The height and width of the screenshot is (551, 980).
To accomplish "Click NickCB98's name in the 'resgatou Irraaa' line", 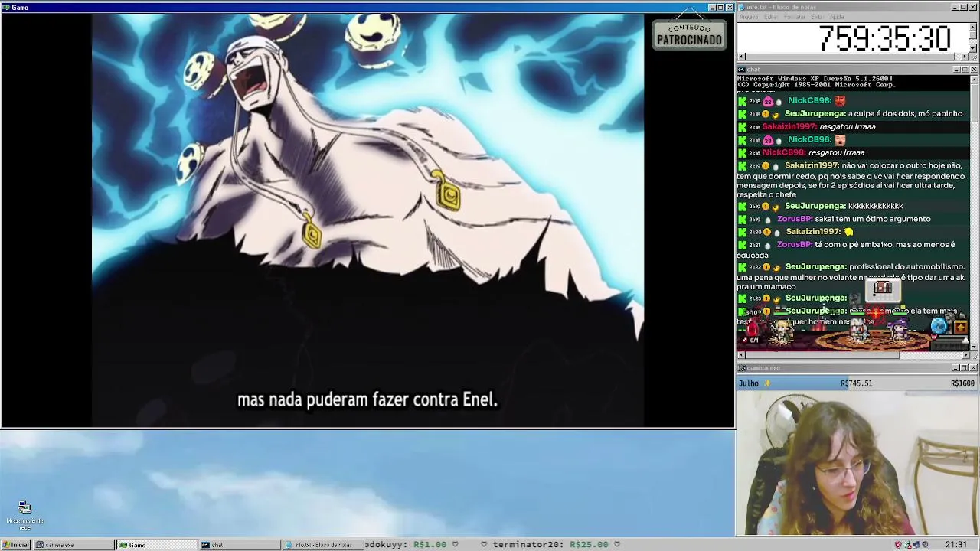I will point(784,153).
